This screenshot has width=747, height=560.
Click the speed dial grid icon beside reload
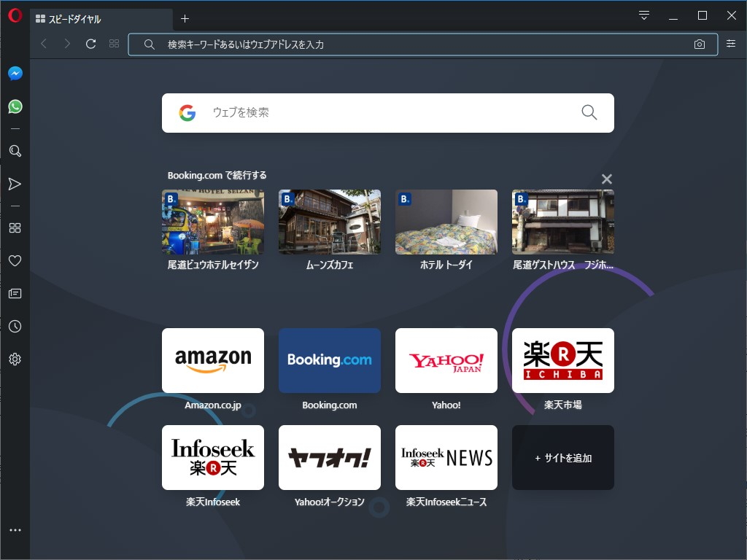[x=114, y=43]
